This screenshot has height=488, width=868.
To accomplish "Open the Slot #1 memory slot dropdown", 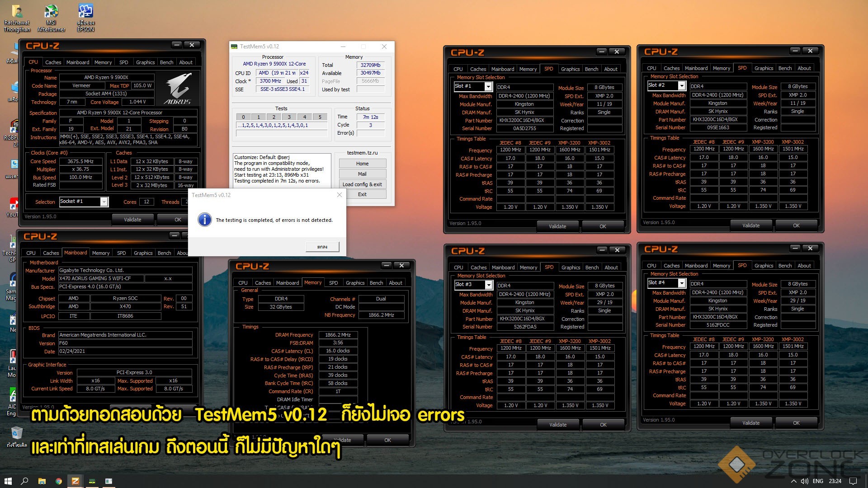I will pos(488,86).
